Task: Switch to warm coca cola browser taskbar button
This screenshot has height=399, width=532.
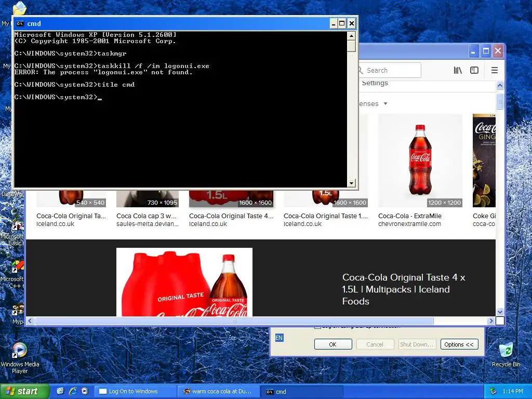Action: [x=218, y=392]
